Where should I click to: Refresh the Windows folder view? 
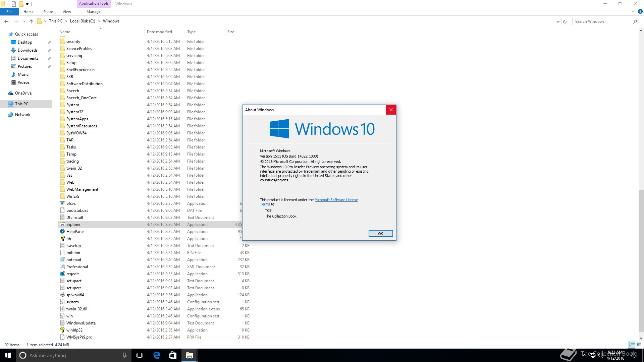[x=565, y=21]
